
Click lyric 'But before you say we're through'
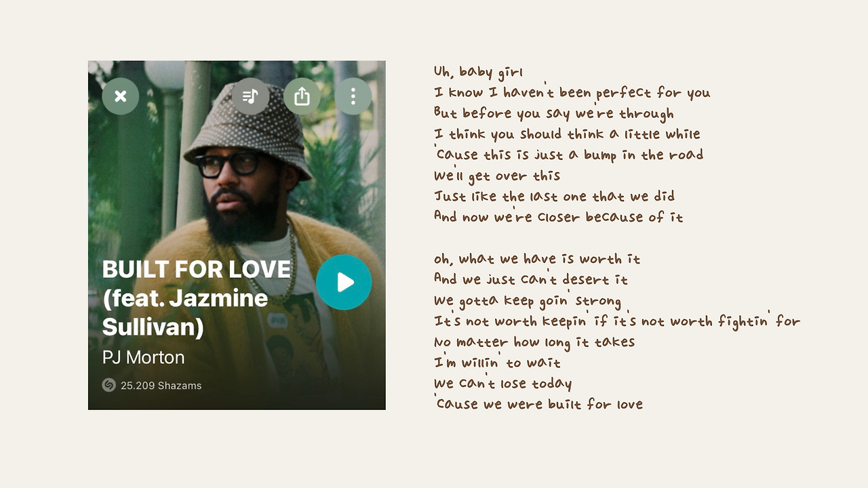click(x=554, y=114)
